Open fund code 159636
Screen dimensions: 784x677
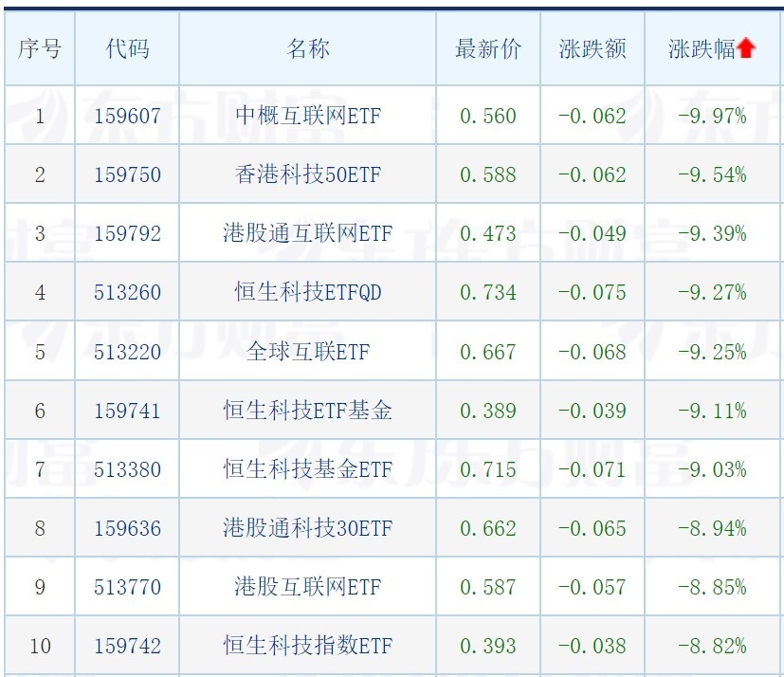coord(127,528)
